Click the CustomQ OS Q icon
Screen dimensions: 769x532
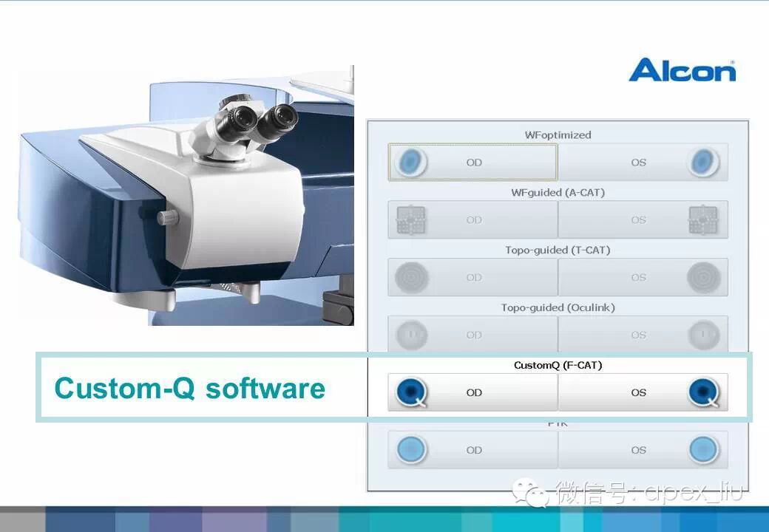(704, 392)
